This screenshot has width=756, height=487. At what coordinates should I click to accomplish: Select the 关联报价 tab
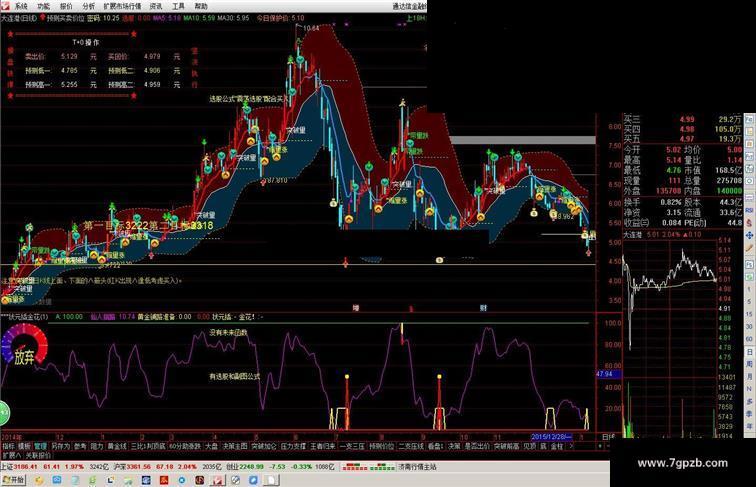point(38,456)
